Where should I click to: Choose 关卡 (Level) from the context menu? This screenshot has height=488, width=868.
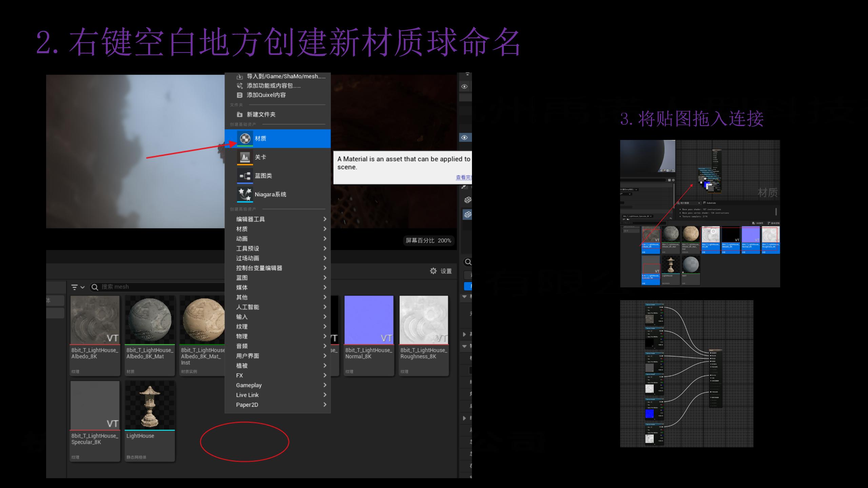pos(277,157)
